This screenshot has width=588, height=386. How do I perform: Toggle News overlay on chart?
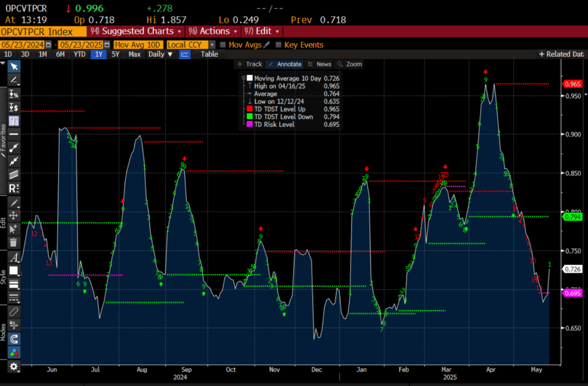[x=319, y=64]
